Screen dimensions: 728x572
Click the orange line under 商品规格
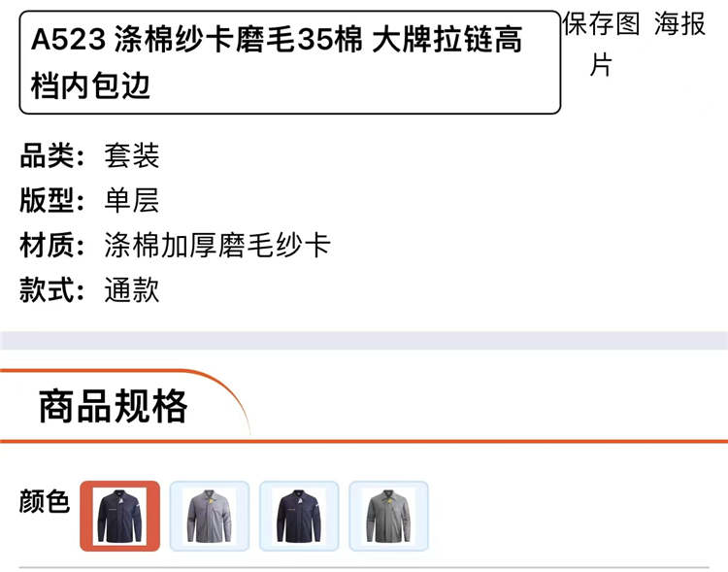tap(364, 441)
